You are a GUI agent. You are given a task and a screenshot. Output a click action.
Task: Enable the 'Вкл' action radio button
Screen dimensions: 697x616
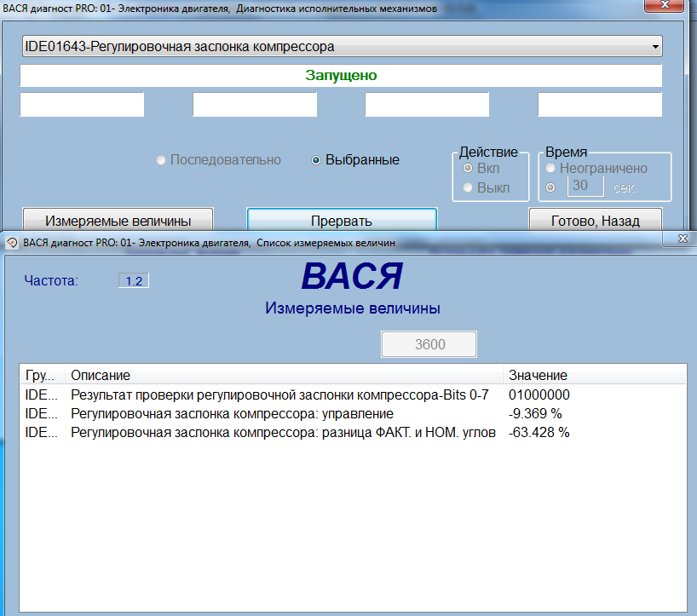(467, 169)
